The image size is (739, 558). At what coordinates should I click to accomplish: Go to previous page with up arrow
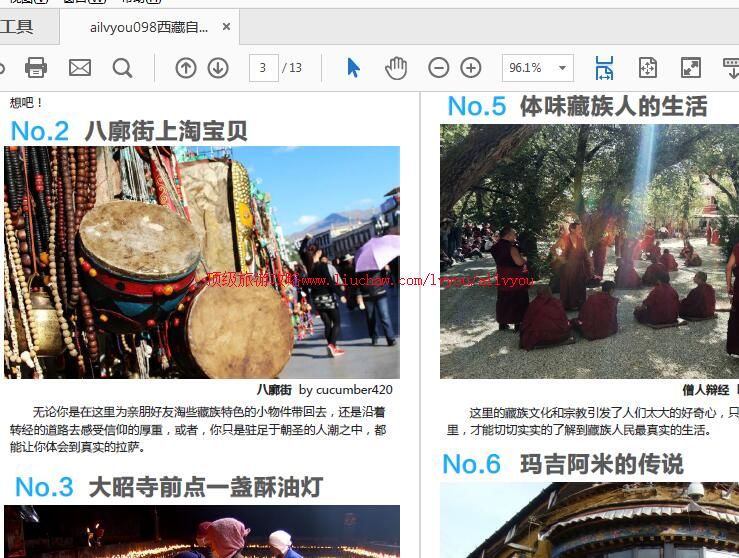coord(186,68)
